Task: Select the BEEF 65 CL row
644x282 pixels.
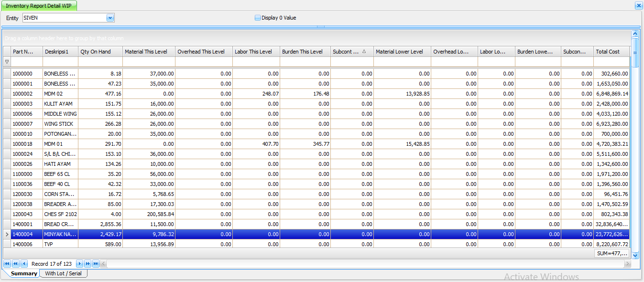Action: coord(317,174)
